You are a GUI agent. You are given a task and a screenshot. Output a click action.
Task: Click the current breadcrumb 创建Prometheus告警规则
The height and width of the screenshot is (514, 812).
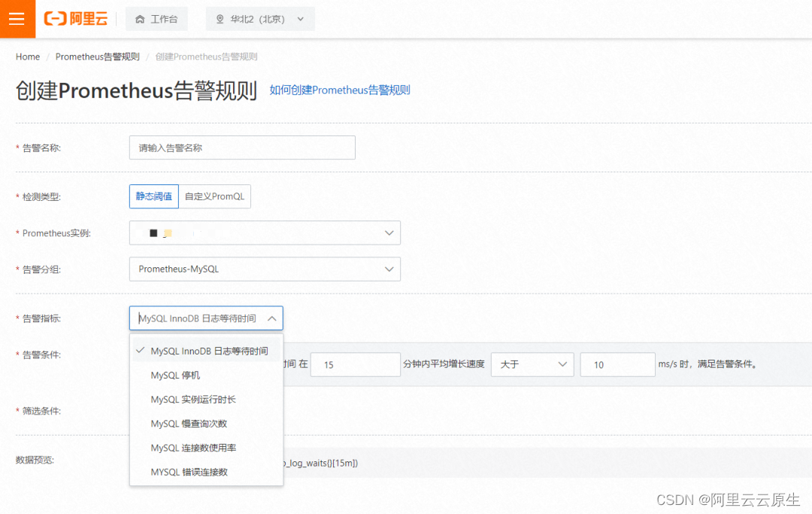pos(206,56)
